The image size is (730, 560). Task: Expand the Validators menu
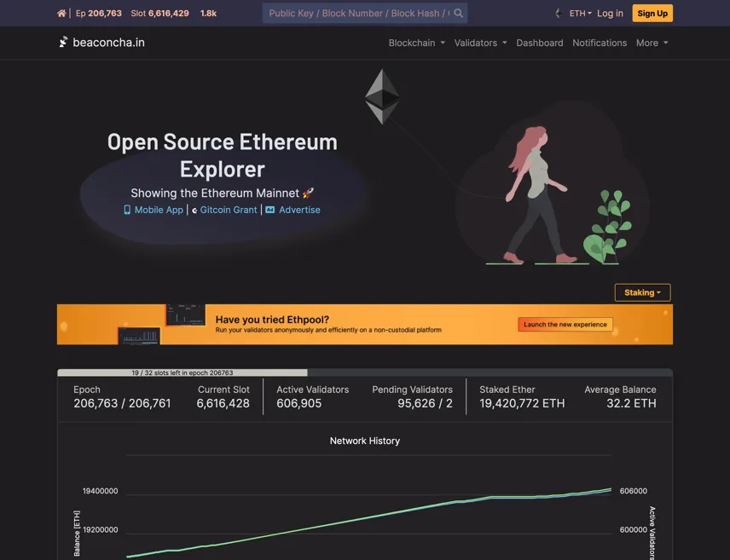tap(480, 43)
